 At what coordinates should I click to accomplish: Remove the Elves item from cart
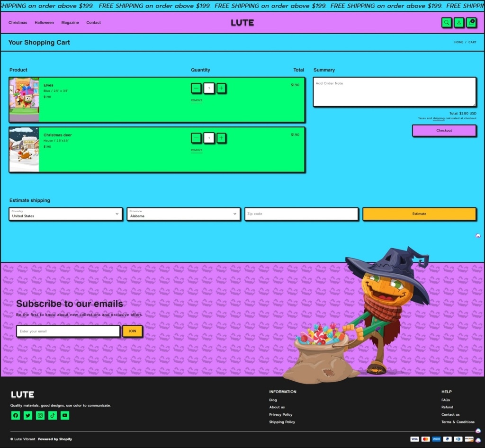(x=197, y=100)
